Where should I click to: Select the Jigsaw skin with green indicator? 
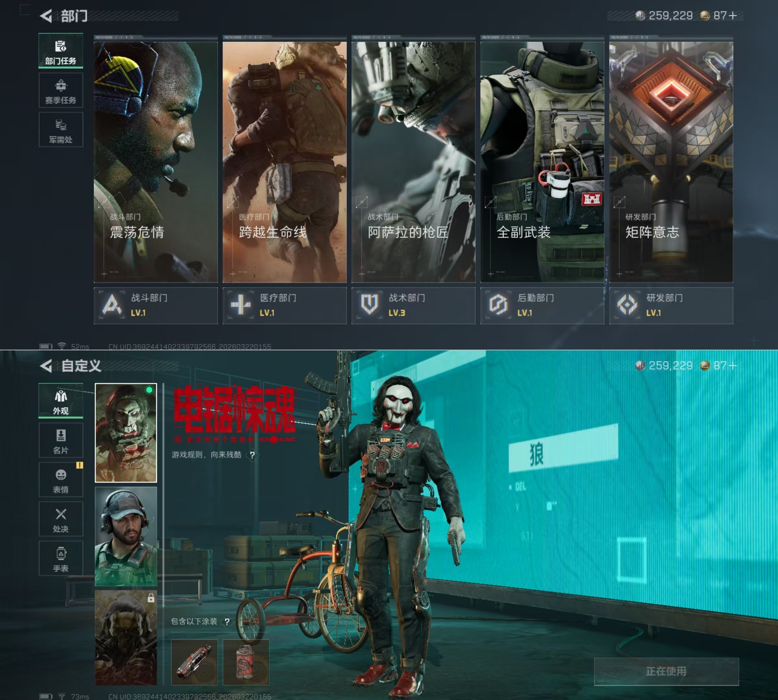[126, 433]
